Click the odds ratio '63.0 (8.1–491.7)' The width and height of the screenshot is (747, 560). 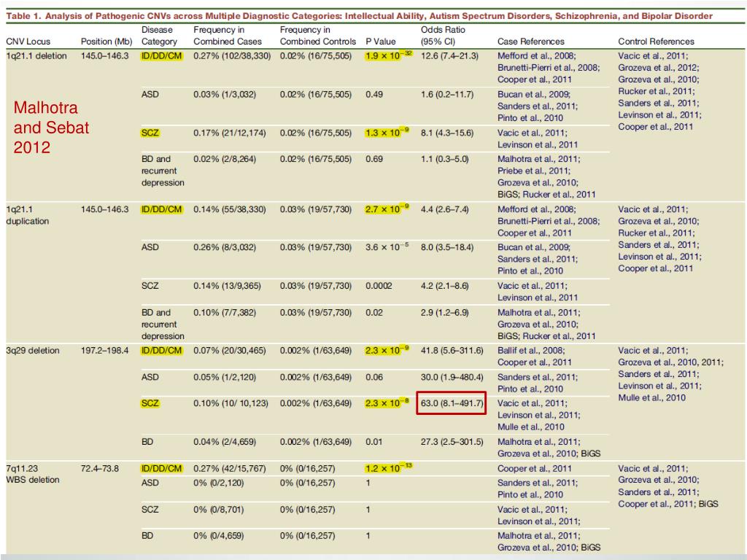pyautogui.click(x=451, y=403)
